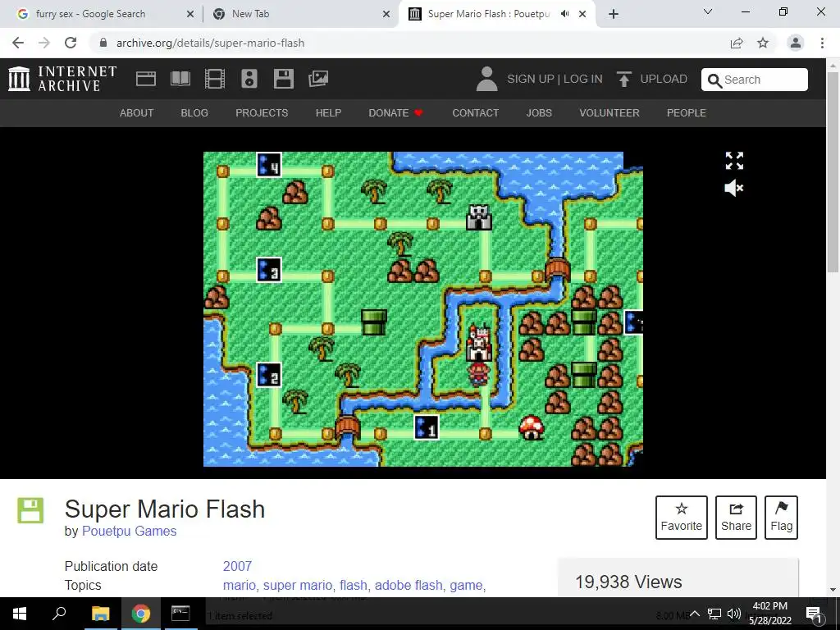
Task: Open the Texts book icon
Action: [180, 79]
